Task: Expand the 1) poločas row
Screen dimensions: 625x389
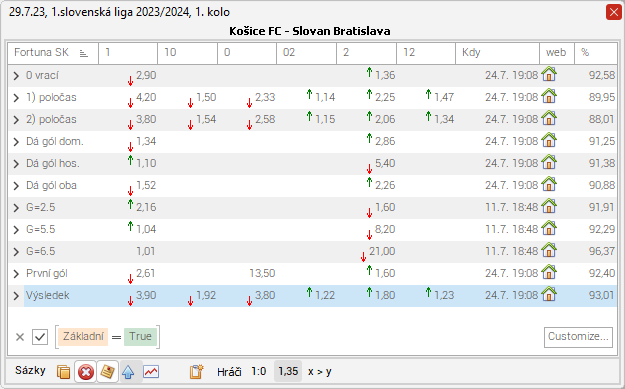Action: pos(16,98)
